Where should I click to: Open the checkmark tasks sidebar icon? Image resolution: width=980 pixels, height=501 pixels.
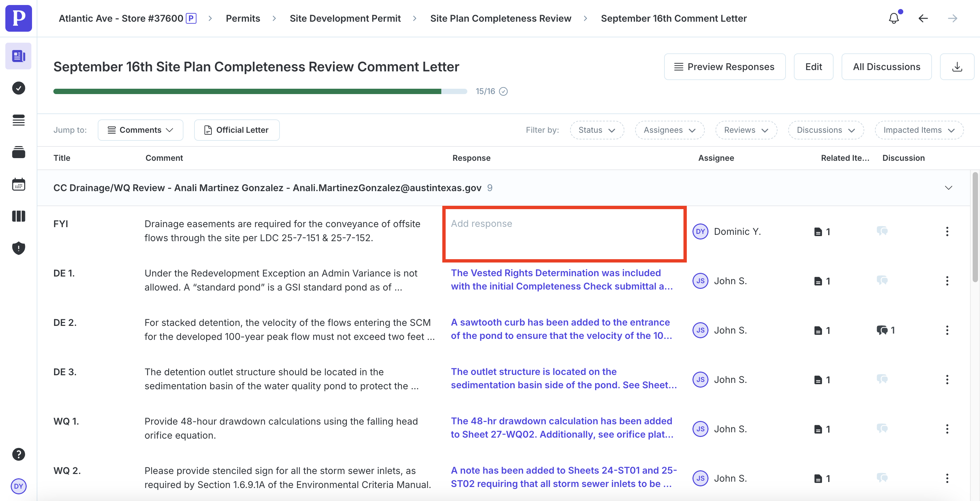click(x=18, y=88)
